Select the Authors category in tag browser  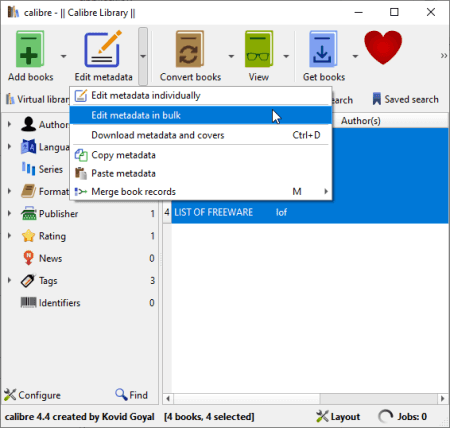pyautogui.click(x=45, y=124)
